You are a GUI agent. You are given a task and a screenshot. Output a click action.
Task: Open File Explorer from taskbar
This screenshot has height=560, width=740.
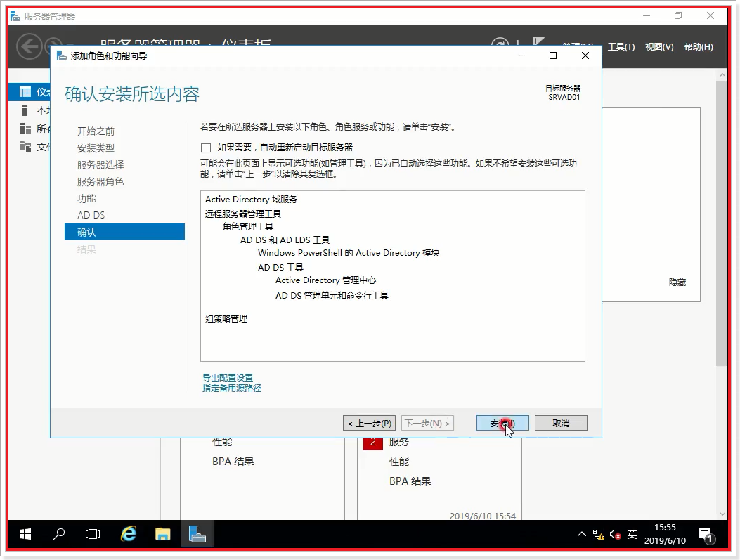(163, 534)
